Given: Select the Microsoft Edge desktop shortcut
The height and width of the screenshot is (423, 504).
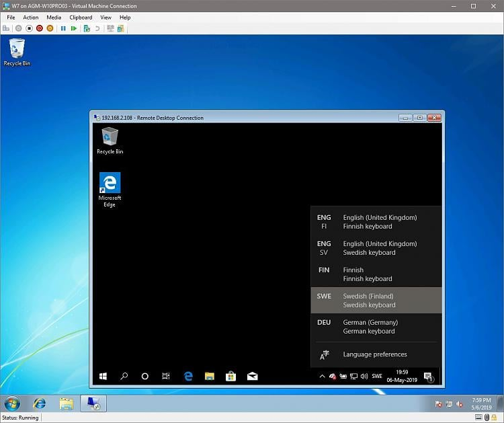Looking at the screenshot, I should (x=110, y=190).
